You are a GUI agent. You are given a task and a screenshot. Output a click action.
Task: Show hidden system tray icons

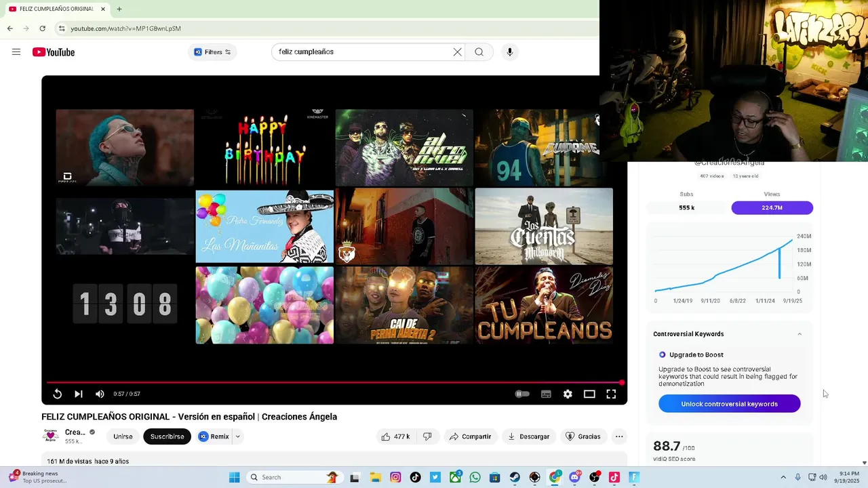coord(783,477)
